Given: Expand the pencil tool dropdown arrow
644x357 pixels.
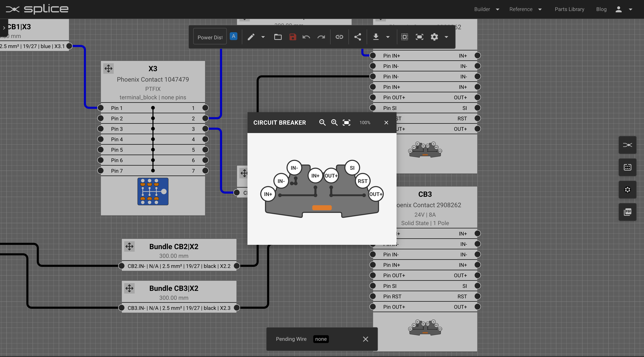Looking at the screenshot, I should tap(263, 37).
